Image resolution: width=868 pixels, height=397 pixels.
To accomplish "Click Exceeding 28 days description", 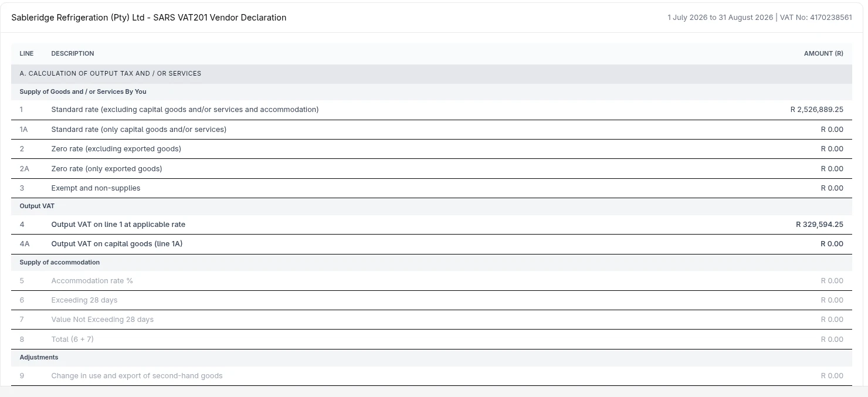I will [x=84, y=300].
